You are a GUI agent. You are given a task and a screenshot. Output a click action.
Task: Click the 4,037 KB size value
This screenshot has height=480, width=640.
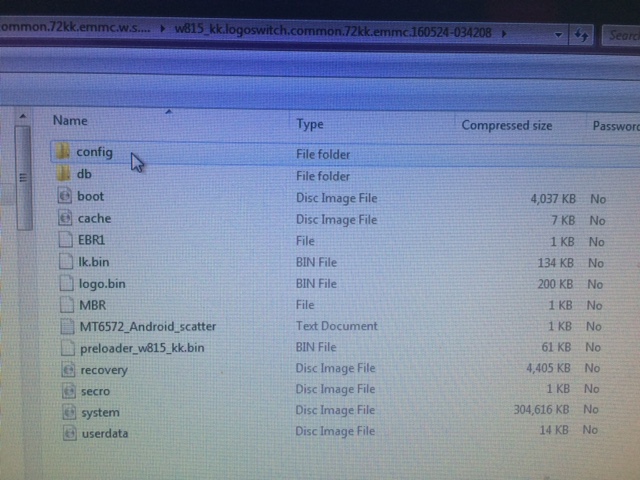pyautogui.click(x=553, y=199)
